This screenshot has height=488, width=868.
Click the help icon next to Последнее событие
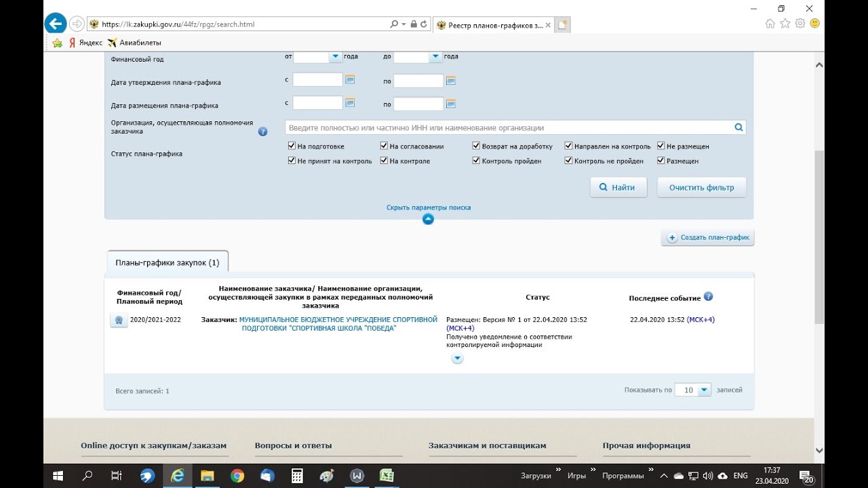click(x=708, y=296)
